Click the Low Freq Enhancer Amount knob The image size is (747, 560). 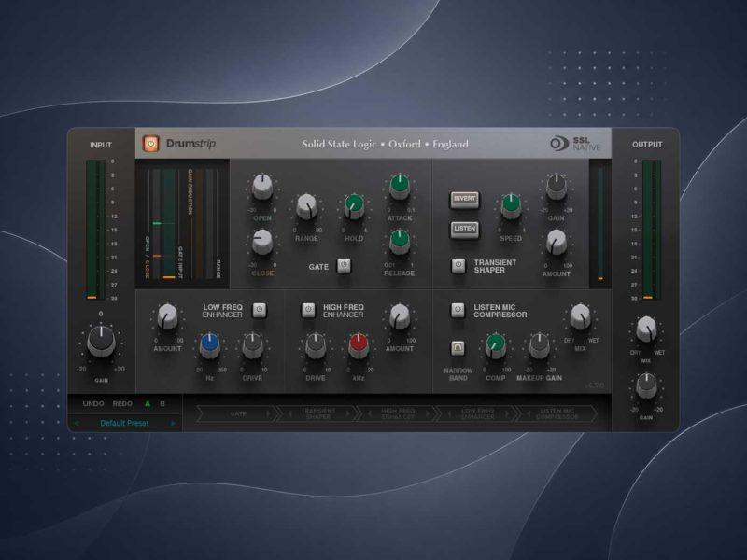click(x=167, y=316)
